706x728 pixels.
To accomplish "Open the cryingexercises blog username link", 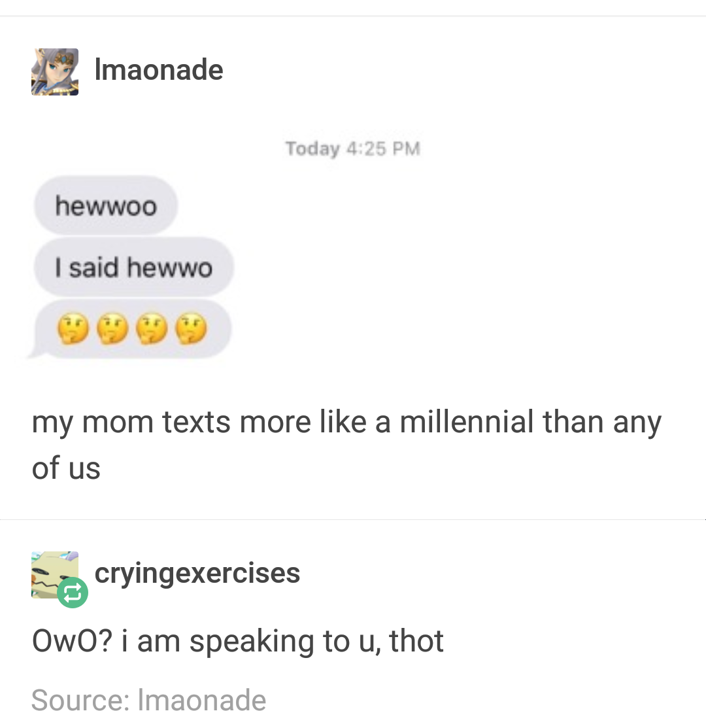I will tap(197, 573).
